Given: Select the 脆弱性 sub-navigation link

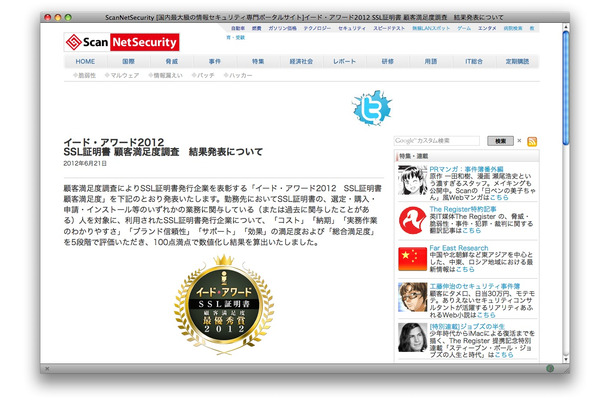Looking at the screenshot, I should click(84, 75).
